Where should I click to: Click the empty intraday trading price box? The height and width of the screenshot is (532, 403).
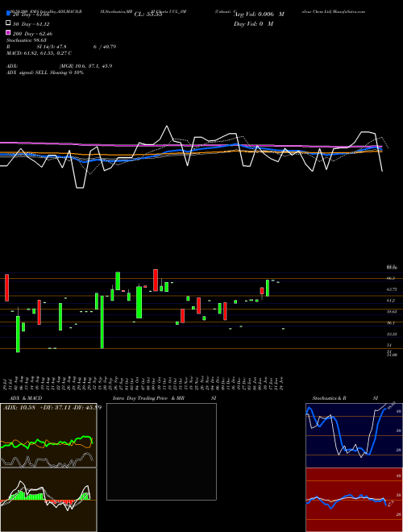tap(161, 451)
